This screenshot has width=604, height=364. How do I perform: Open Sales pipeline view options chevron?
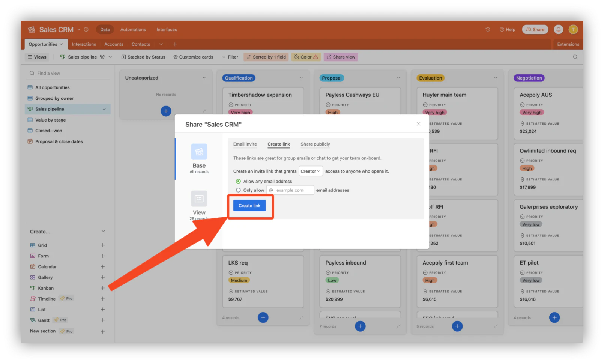point(110,57)
